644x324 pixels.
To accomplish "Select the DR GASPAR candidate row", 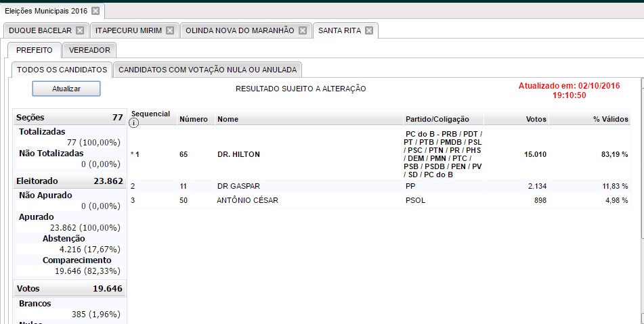I will click(238, 186).
